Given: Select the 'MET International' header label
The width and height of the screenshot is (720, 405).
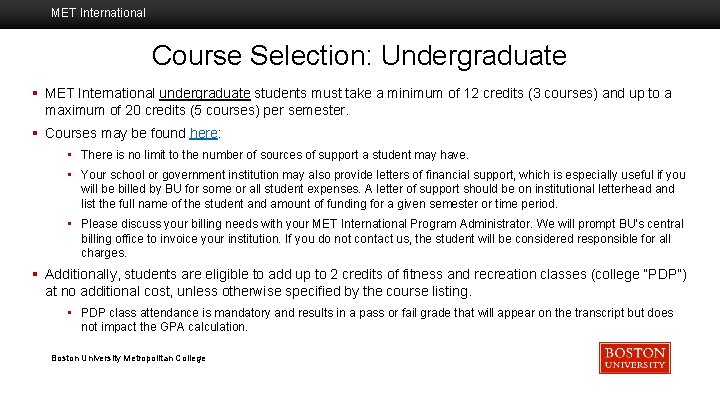Looking at the screenshot, I should (98, 13).
